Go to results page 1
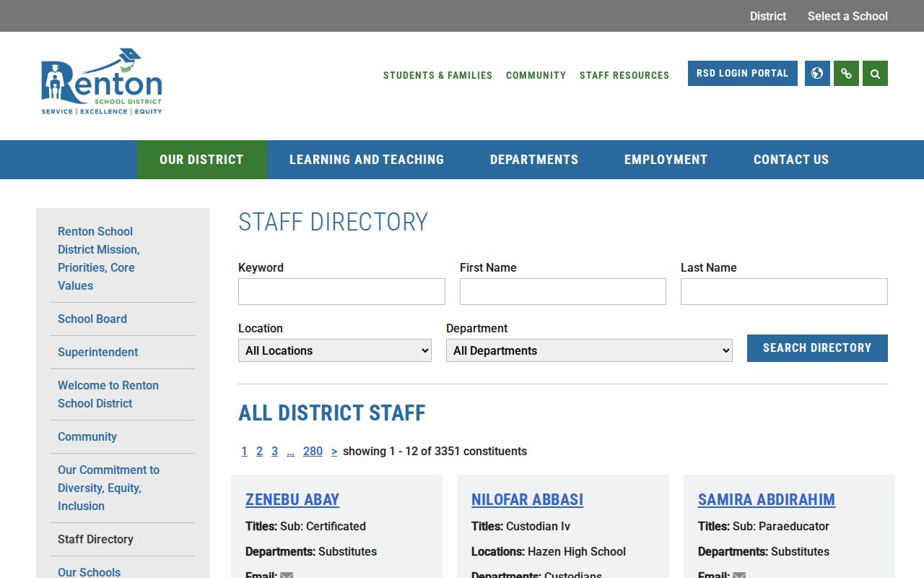Screen dimensions: 924x578 [244, 451]
